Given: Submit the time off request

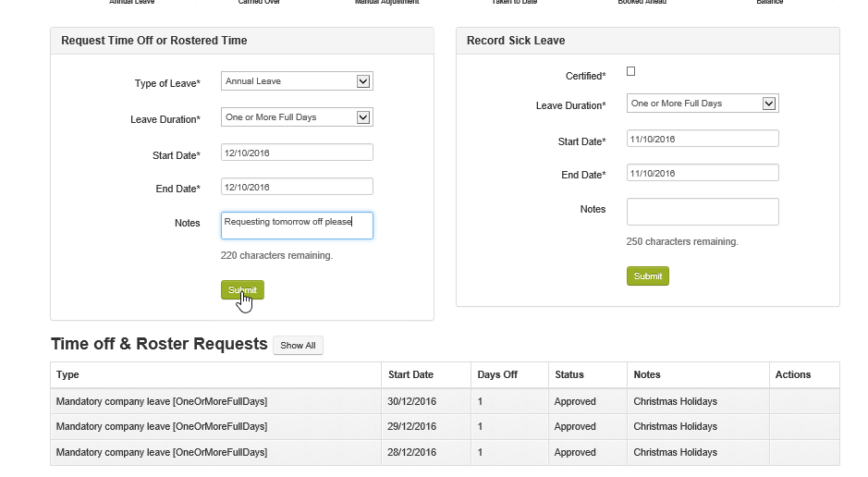Looking at the screenshot, I should tap(242, 290).
